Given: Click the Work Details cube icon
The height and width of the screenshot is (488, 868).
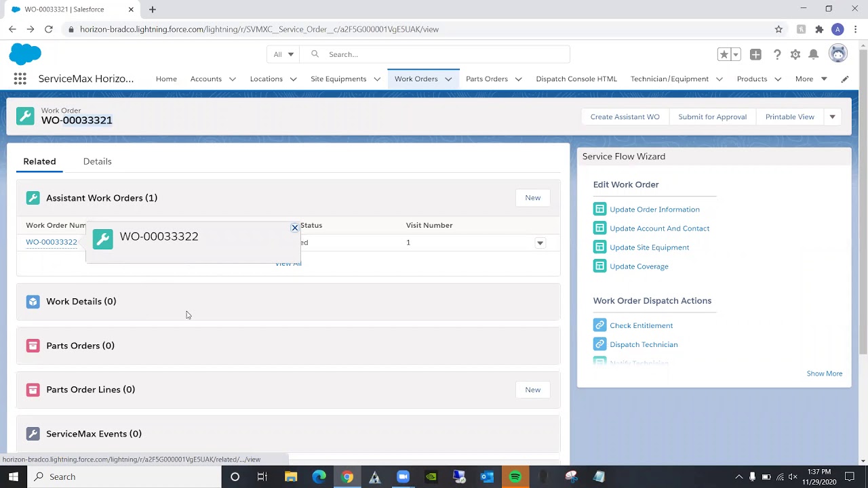Looking at the screenshot, I should (x=33, y=302).
